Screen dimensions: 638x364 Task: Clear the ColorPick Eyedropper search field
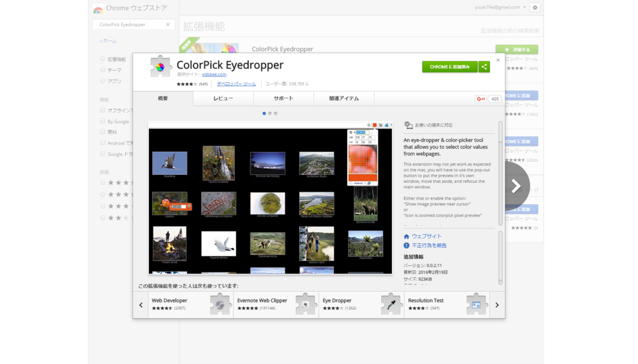click(168, 24)
